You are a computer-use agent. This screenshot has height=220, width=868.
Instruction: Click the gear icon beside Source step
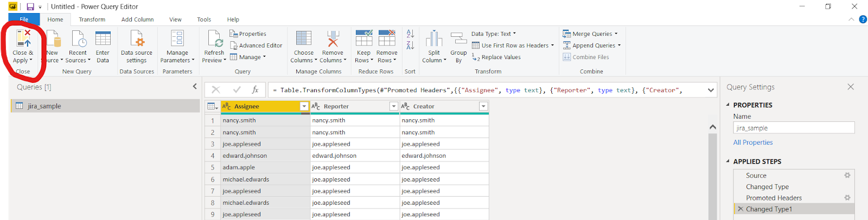coord(847,176)
